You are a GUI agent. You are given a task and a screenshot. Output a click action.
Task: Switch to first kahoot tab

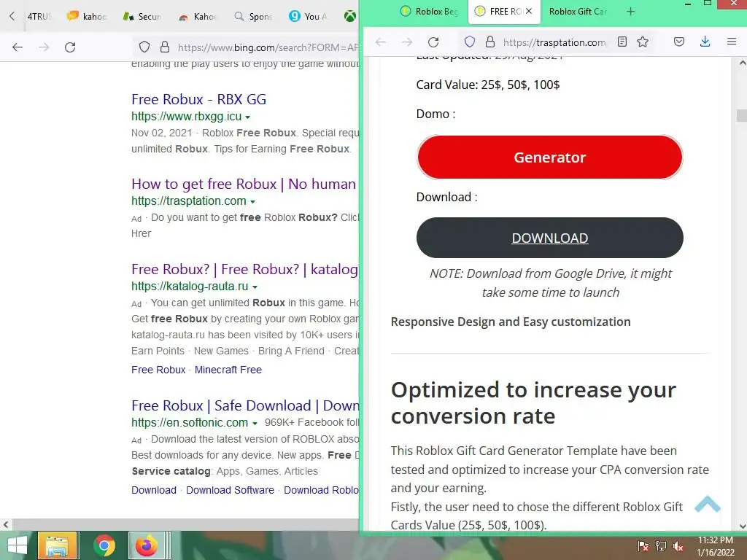88,16
